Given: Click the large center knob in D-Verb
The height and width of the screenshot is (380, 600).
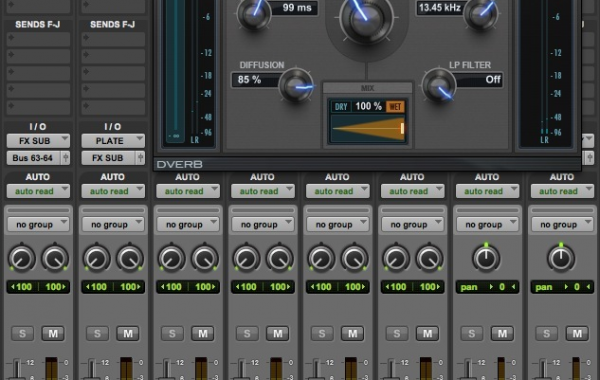Looking at the screenshot, I should (x=367, y=19).
